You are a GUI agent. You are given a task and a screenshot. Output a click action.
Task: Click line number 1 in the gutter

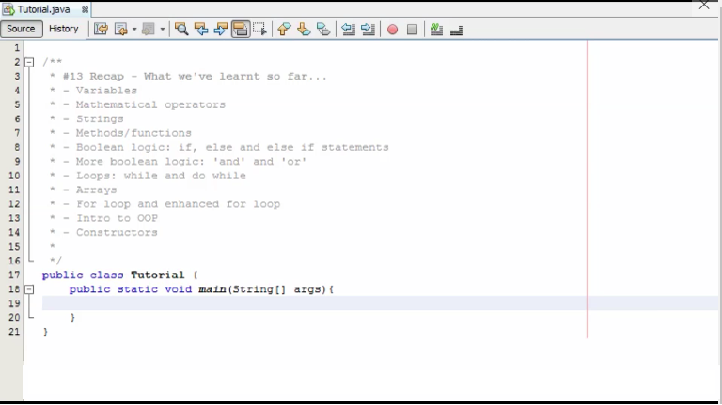click(x=17, y=47)
